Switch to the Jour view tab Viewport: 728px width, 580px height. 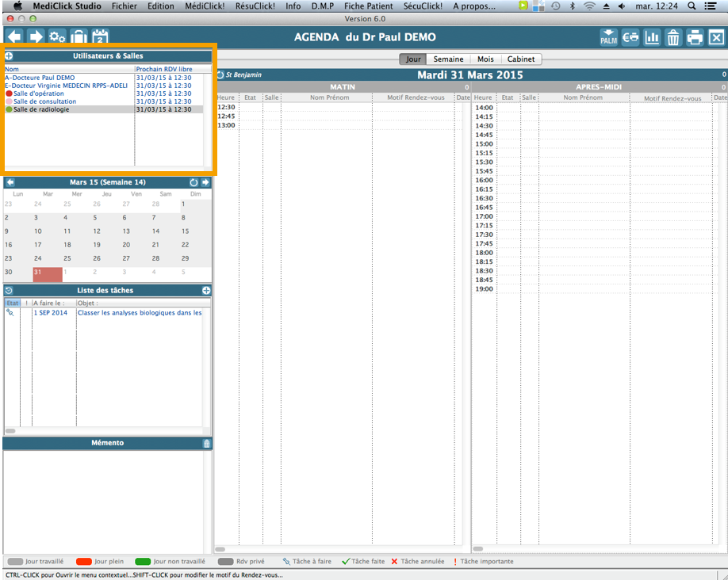point(413,59)
